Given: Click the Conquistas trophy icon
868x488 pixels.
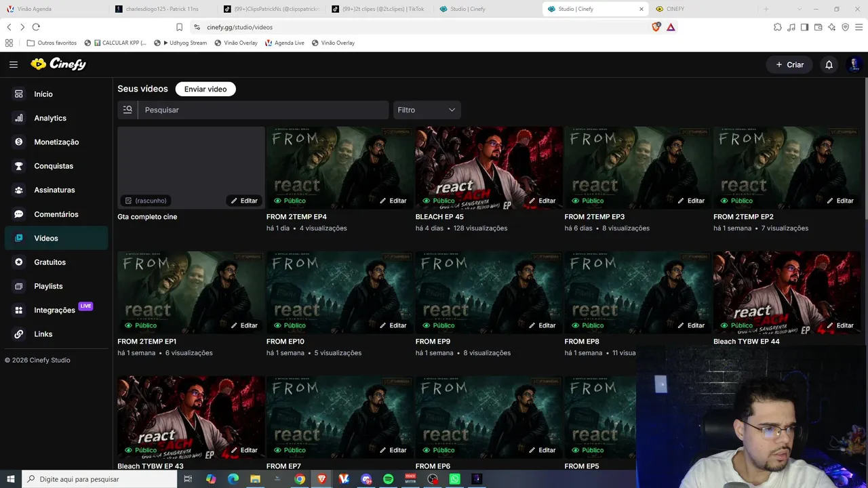Looking at the screenshot, I should 19,166.
